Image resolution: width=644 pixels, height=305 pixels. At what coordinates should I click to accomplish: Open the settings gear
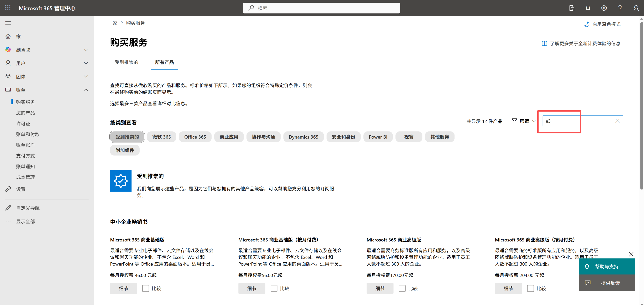pos(604,8)
